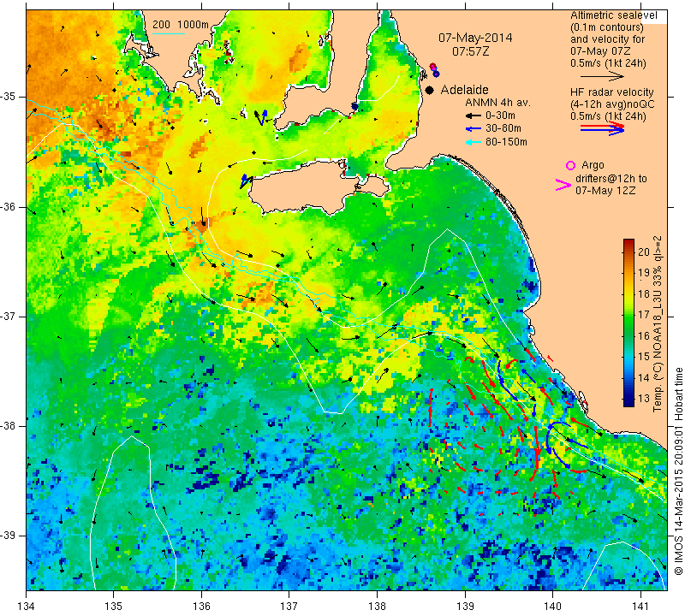Click the 20 degree mark on temperature colorbar
This screenshot has width=685, height=616.
pyautogui.click(x=644, y=252)
